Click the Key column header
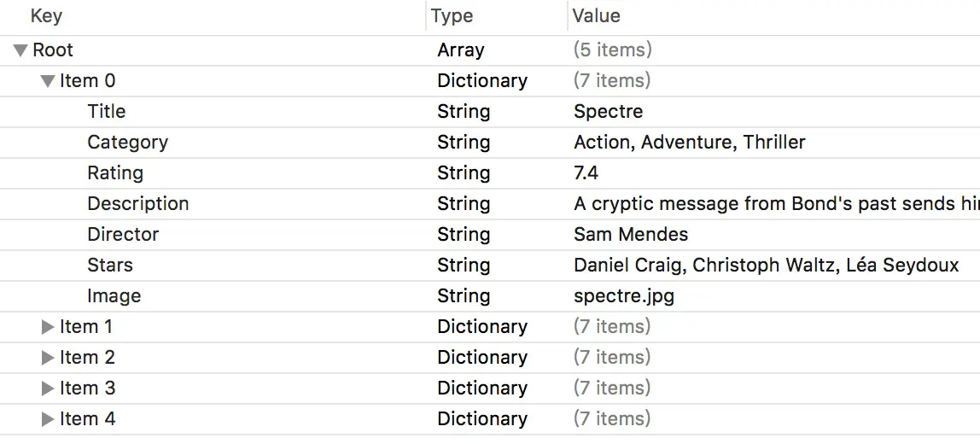The image size is (980, 444). click(46, 16)
